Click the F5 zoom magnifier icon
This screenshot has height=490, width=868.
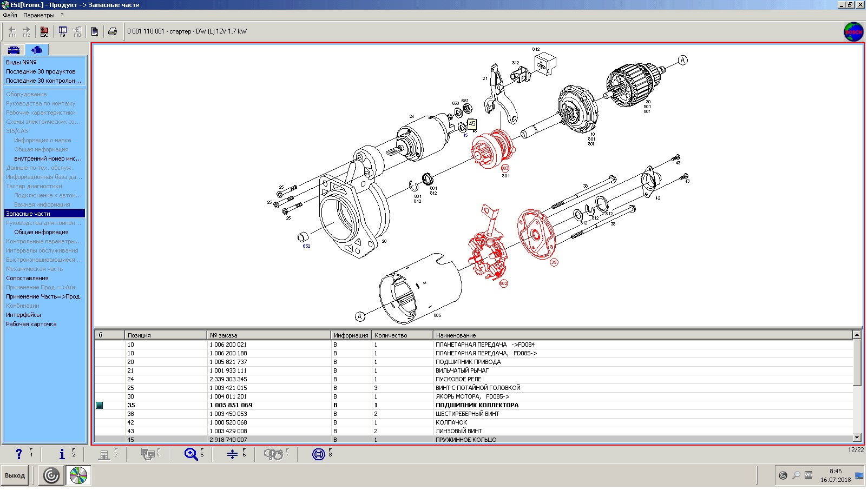(190, 454)
